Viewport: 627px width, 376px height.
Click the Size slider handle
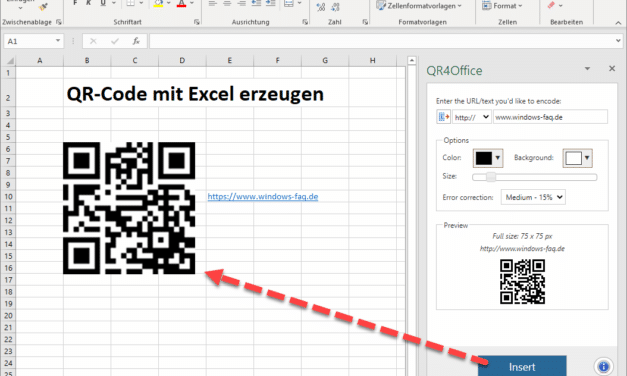pyautogui.click(x=491, y=177)
